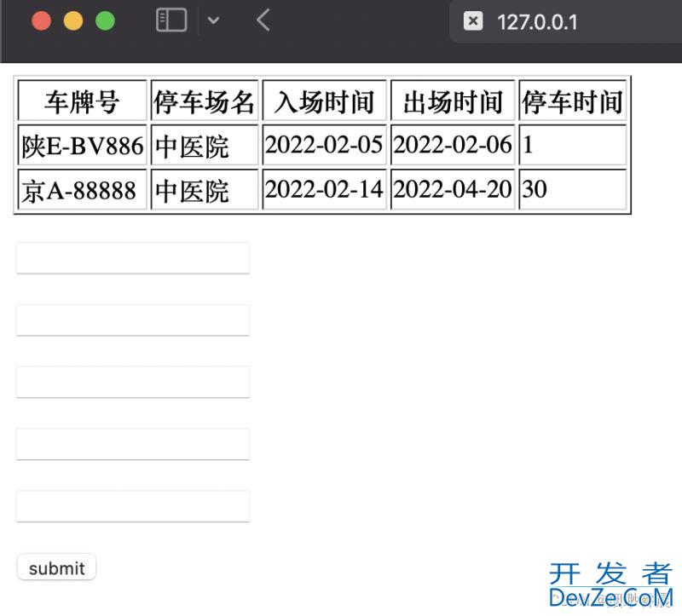Focus the fifth input field above submit
Image resolution: width=682 pixels, height=616 pixels.
[x=133, y=506]
